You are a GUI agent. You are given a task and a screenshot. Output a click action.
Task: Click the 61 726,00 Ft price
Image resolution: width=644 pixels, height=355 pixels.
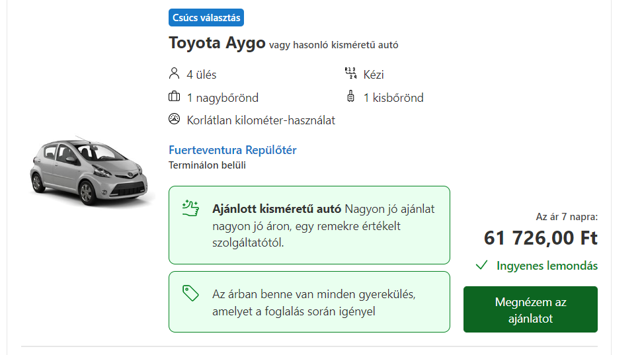tap(540, 238)
